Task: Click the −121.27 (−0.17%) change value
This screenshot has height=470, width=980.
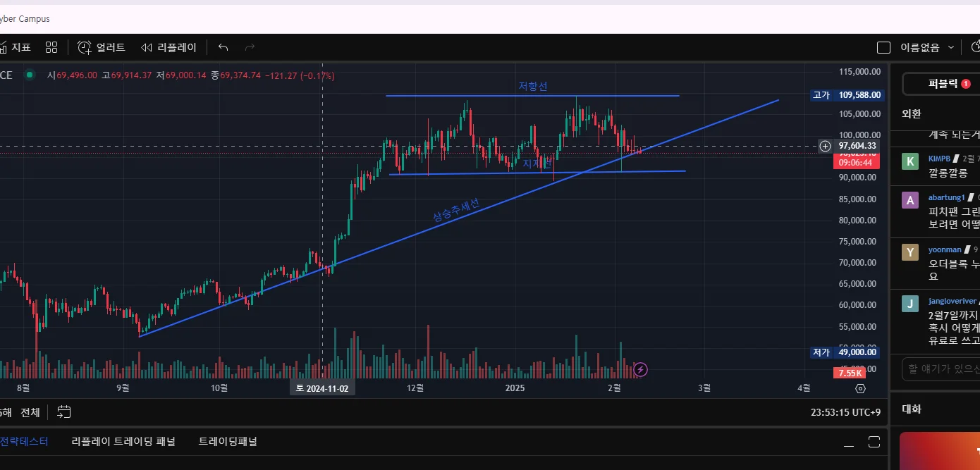Action: (x=300, y=75)
